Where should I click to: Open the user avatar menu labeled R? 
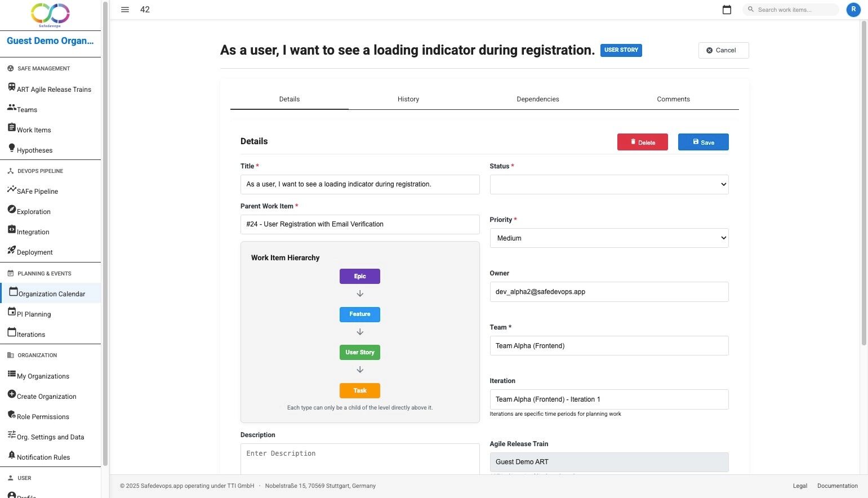pyautogui.click(x=853, y=10)
